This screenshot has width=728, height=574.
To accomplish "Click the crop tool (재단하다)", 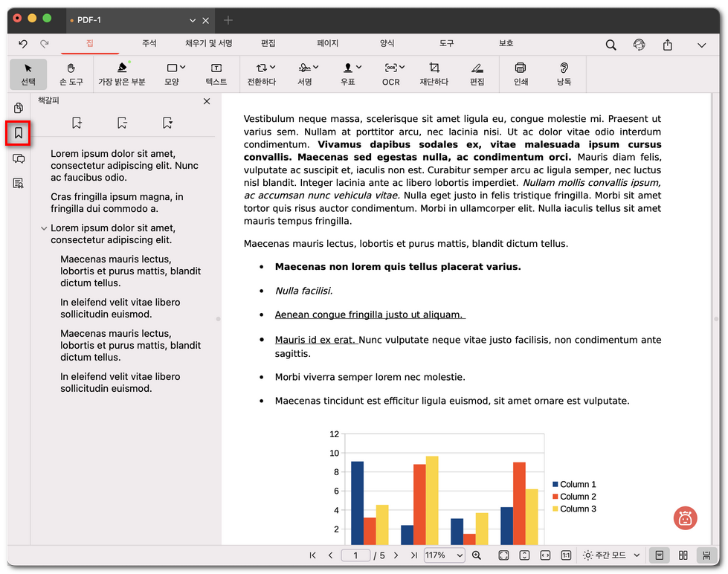I will click(434, 74).
